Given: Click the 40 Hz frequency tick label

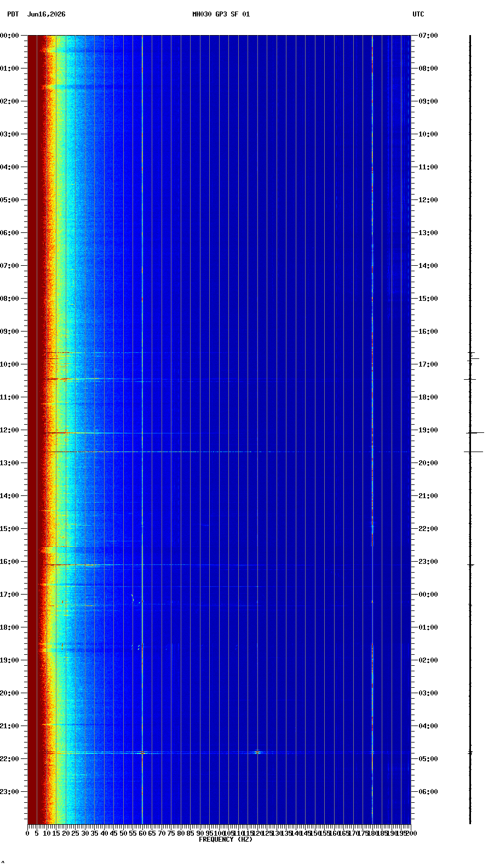Looking at the screenshot, I should pyautogui.click(x=104, y=833).
